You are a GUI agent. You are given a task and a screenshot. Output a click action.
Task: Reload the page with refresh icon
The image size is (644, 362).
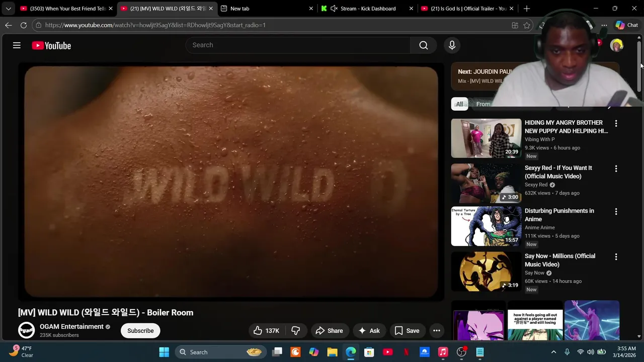[24, 25]
